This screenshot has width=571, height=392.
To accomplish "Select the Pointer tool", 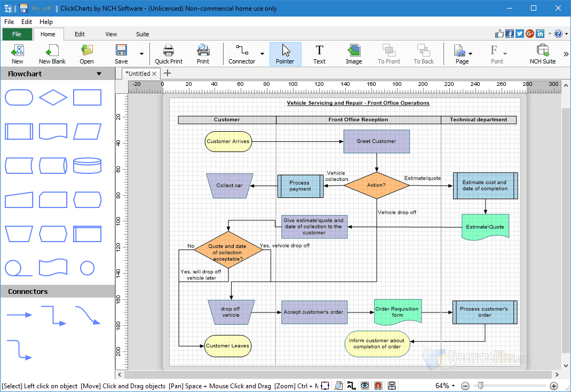I will click(285, 53).
